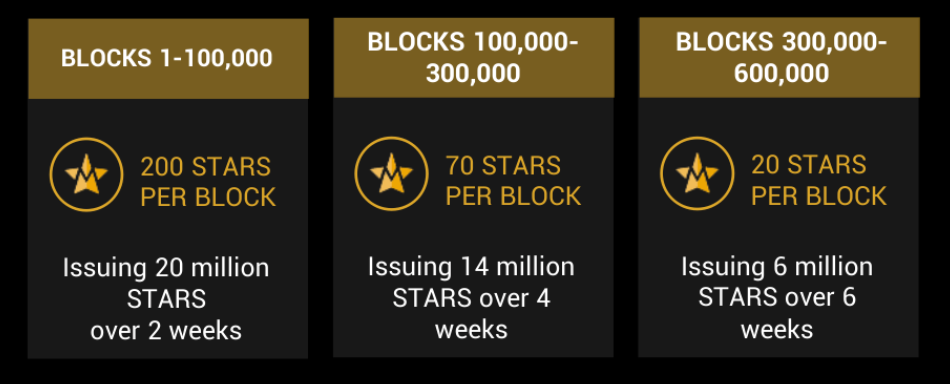Click the 'PER BLOCK' text in third card
Viewport: 950px width, 384px height.
pos(819,196)
